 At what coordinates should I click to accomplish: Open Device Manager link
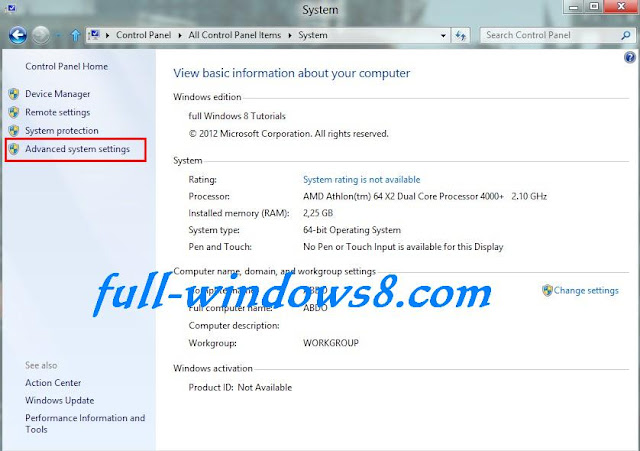point(58,94)
